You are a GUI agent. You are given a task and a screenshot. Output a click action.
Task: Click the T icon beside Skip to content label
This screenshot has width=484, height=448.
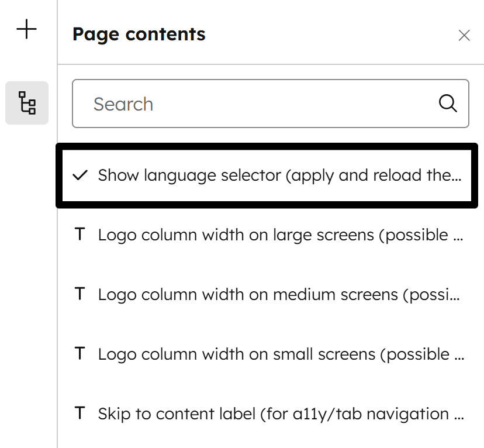pos(80,413)
